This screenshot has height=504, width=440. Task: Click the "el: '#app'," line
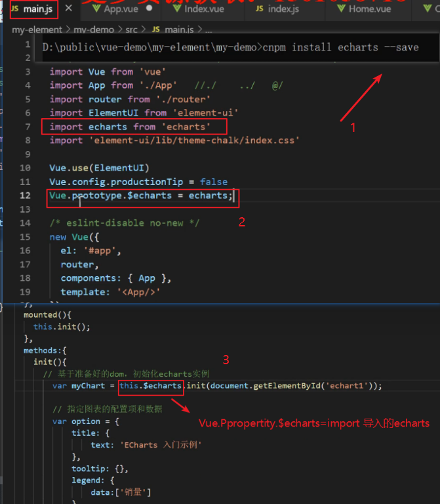[x=91, y=251]
